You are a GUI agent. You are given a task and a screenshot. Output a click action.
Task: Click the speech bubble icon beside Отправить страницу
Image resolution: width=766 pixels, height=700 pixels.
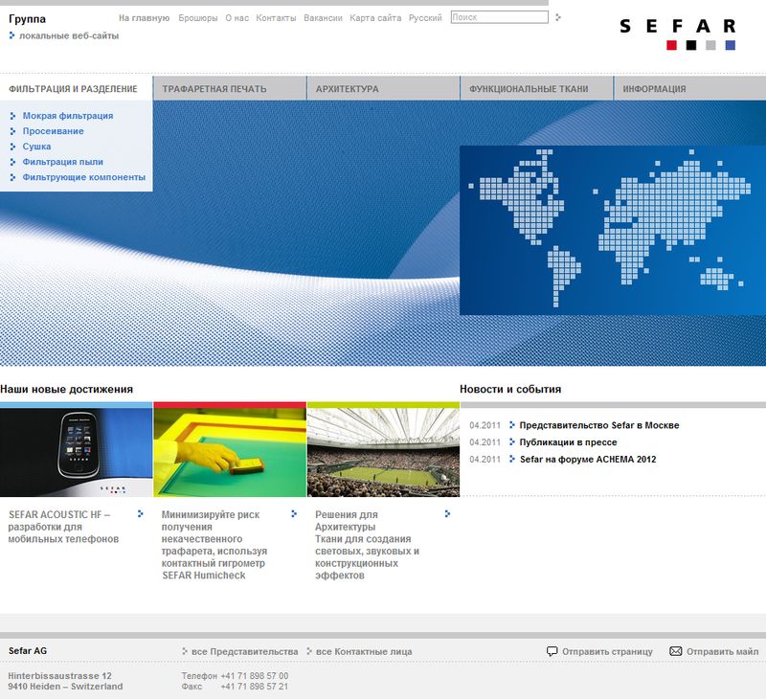552,651
